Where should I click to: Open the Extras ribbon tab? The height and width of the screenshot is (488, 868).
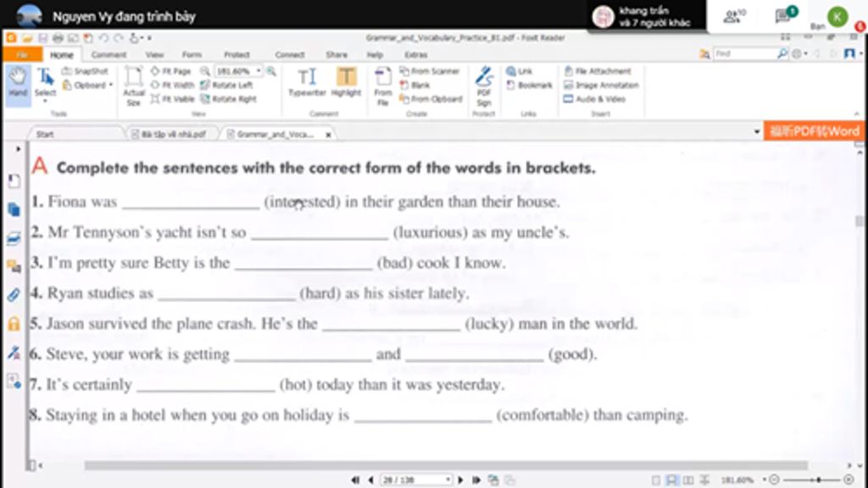pos(415,55)
